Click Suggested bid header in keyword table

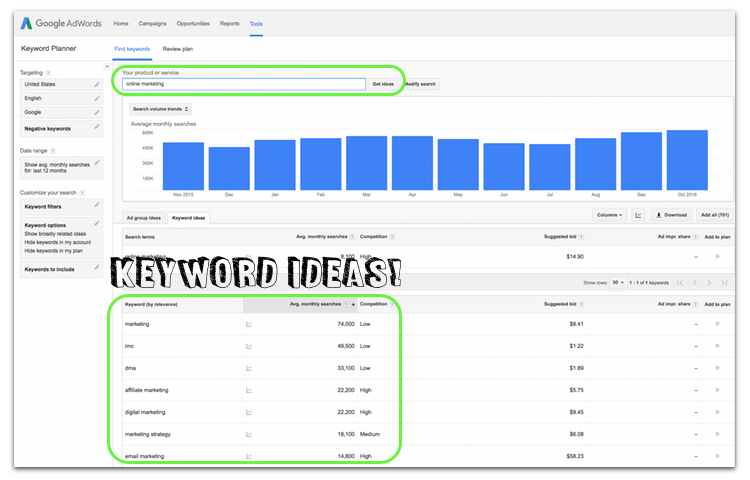tap(560, 304)
